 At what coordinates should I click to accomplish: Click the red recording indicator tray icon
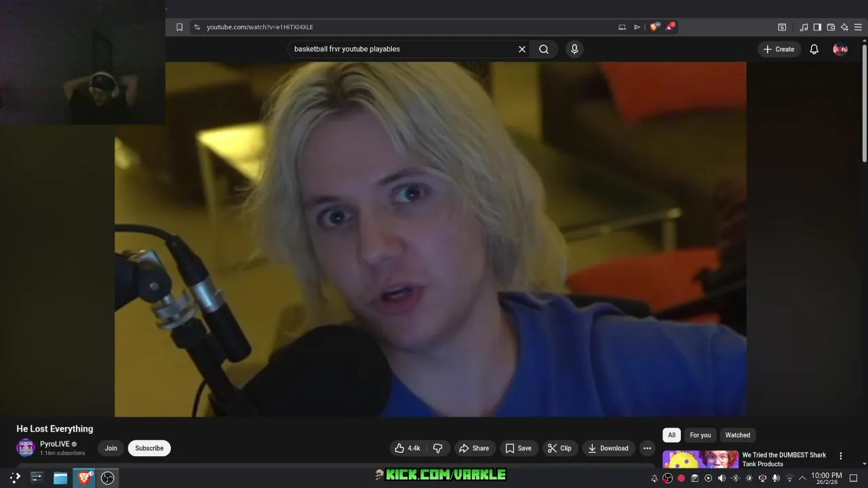[x=682, y=479]
